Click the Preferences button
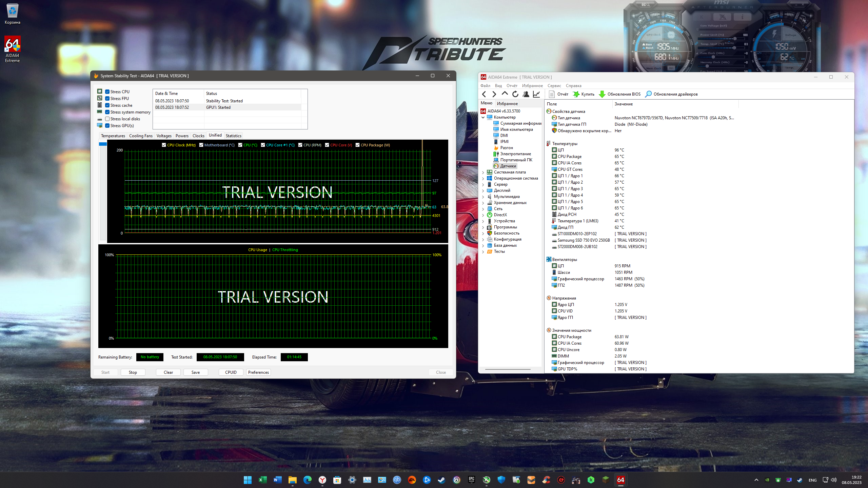Image resolution: width=868 pixels, height=488 pixels. click(258, 372)
